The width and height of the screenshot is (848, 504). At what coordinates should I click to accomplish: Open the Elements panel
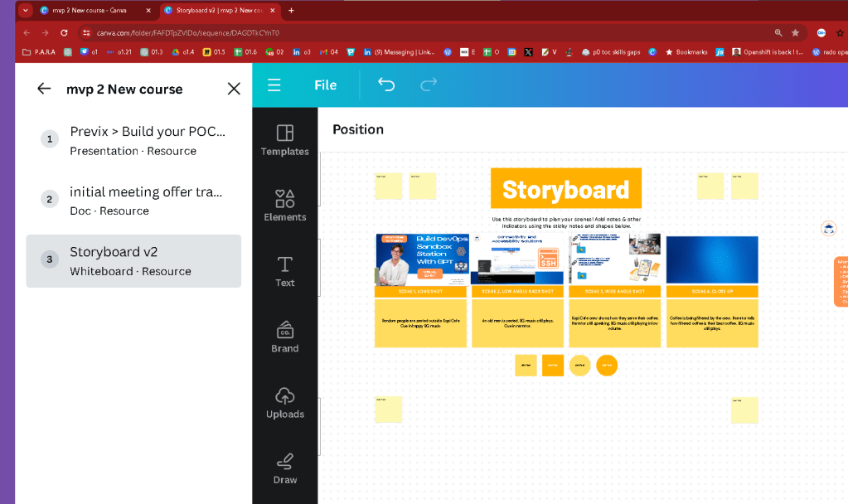285,206
